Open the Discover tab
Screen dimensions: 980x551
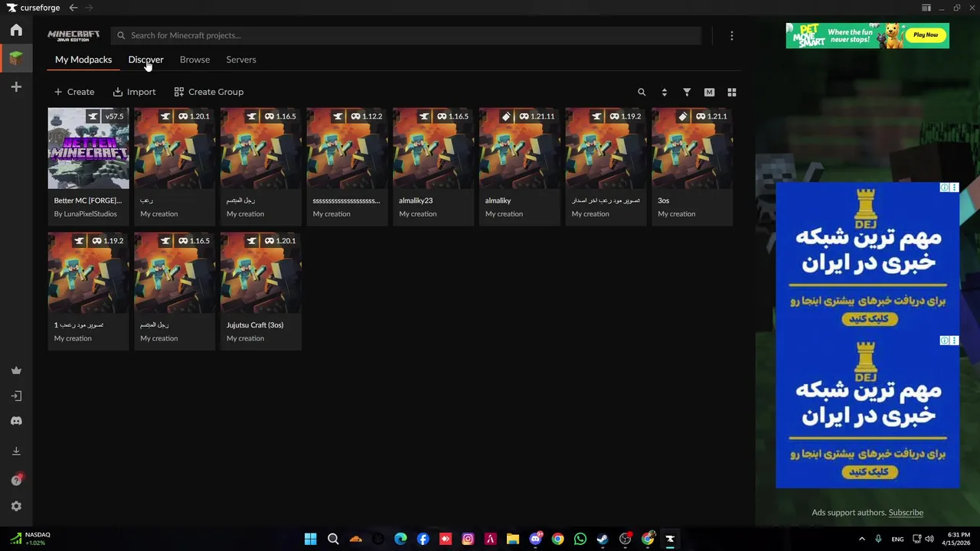[145, 59]
